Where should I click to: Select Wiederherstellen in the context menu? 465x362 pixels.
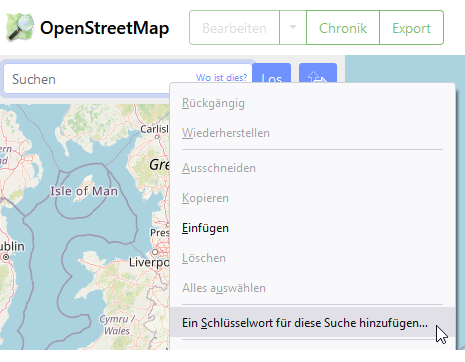[x=312, y=133]
